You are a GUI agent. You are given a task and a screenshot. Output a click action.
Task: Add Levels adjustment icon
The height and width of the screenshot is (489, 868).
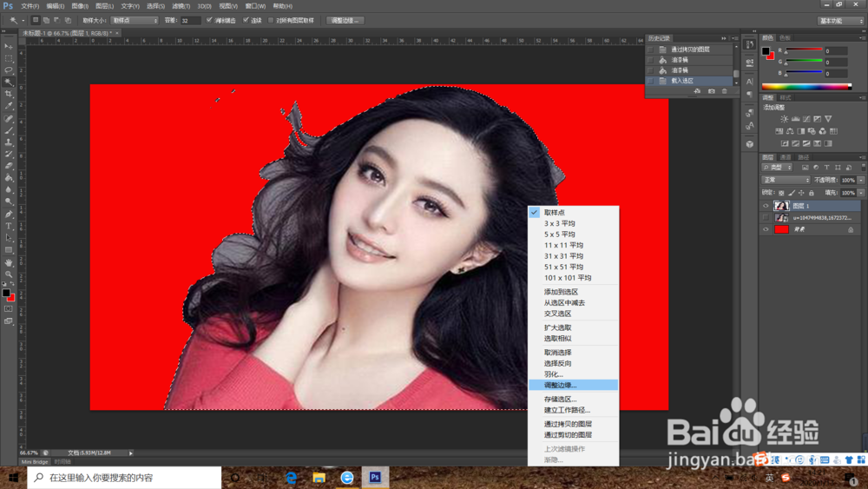tap(795, 119)
